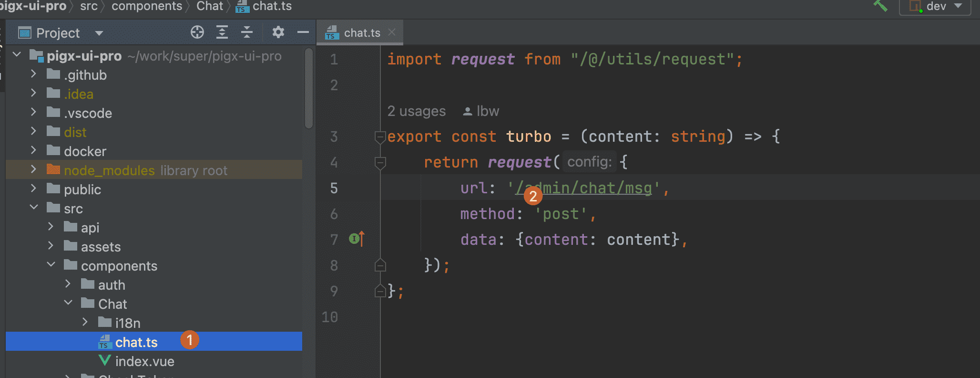This screenshot has height=378, width=980.
Task: Close the chat.ts editor tab
Action: pos(392,32)
